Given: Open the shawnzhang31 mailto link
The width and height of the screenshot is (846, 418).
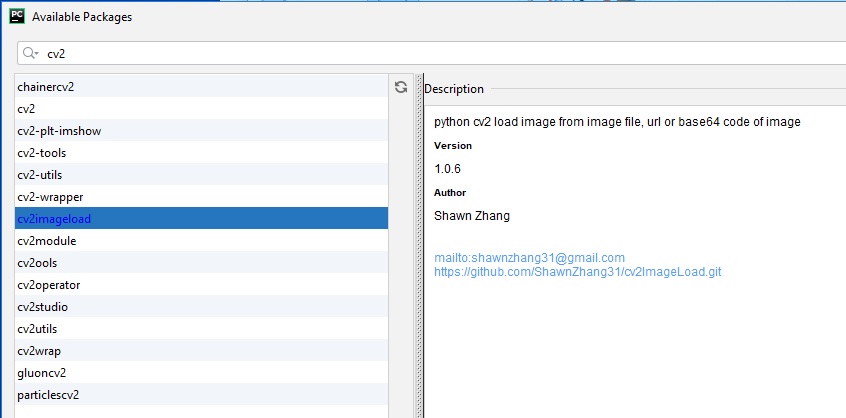Looking at the screenshot, I should [x=529, y=258].
